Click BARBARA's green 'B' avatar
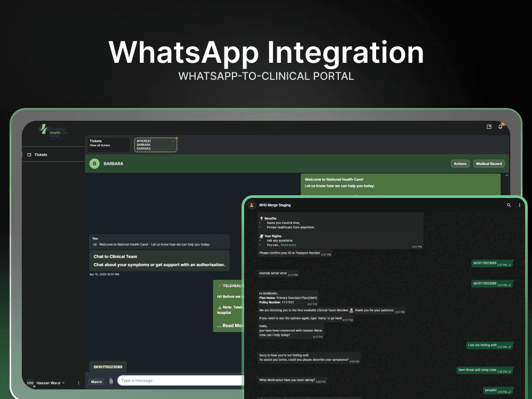 94,163
